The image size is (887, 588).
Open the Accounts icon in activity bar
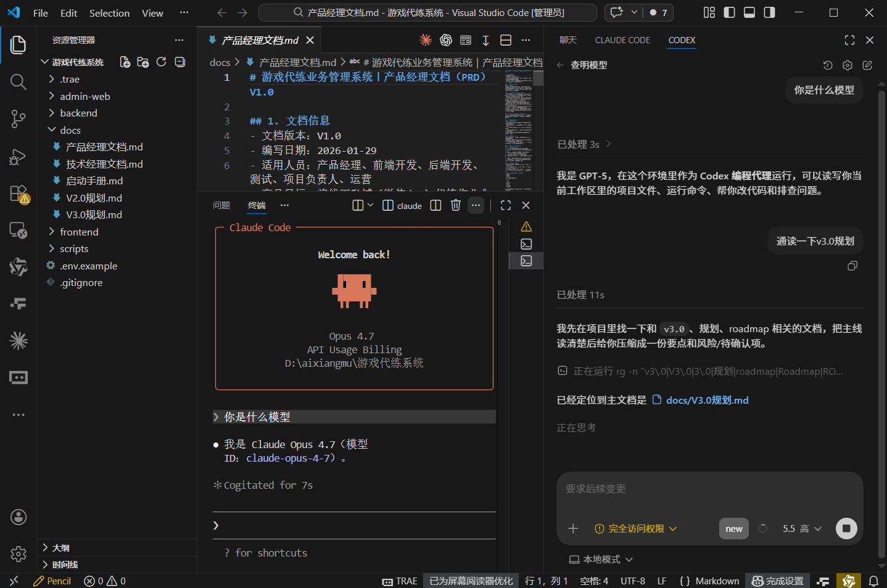19,517
